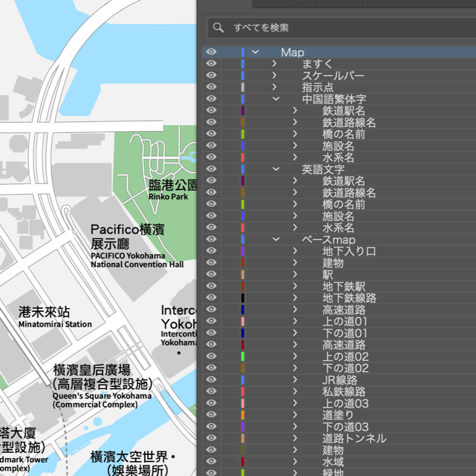Expand the 指示点 layer
This screenshot has height=476, width=476.
coord(274,87)
